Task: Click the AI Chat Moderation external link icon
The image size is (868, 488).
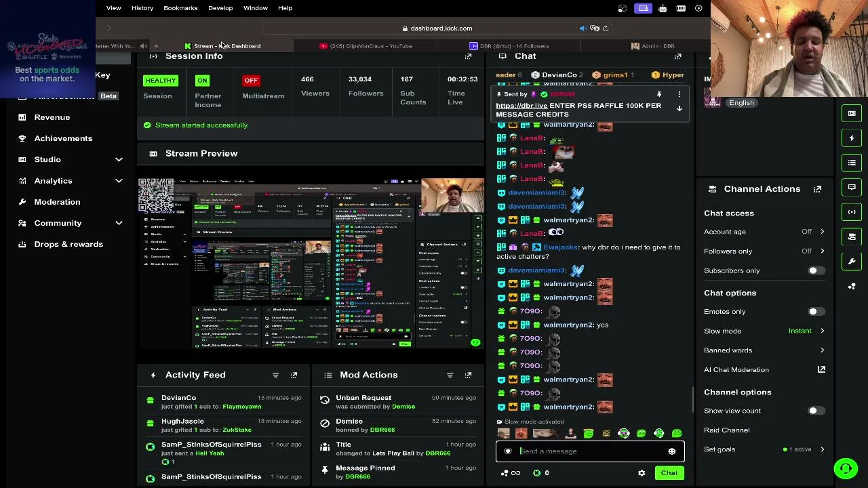Action: (x=821, y=369)
